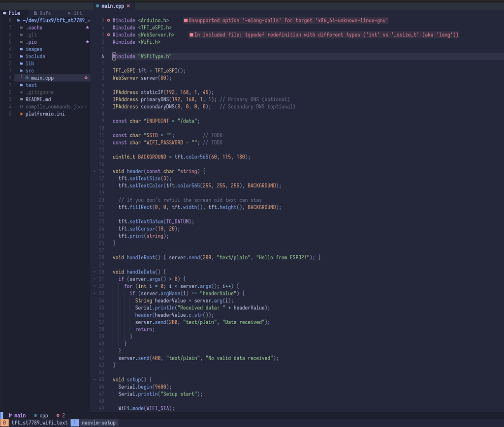Viewport: 504px width, 427px height.
Task: Click the PlatformIO icon beside platformio.ini
Action: point(21,114)
